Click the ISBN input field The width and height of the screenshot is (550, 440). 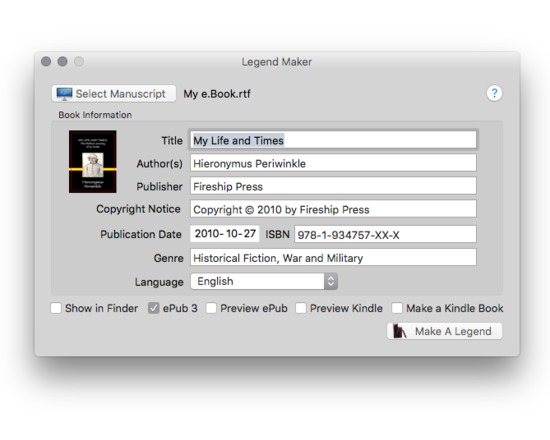point(385,234)
